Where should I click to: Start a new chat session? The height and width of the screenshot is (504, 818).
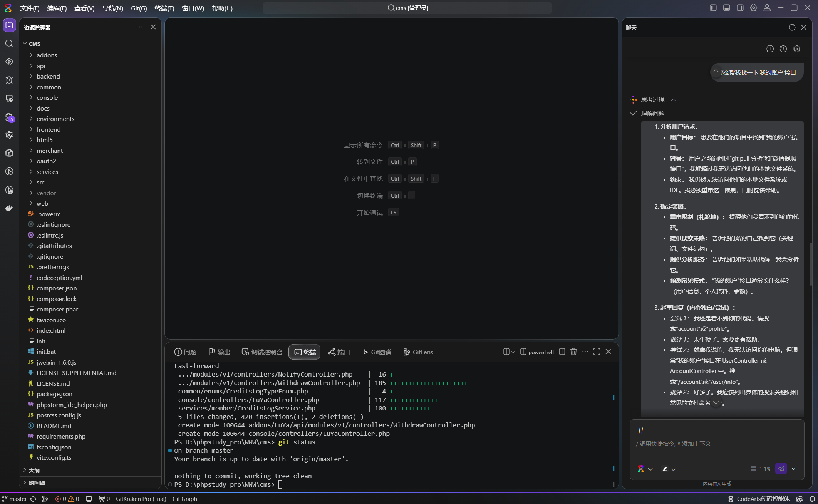coord(770,49)
